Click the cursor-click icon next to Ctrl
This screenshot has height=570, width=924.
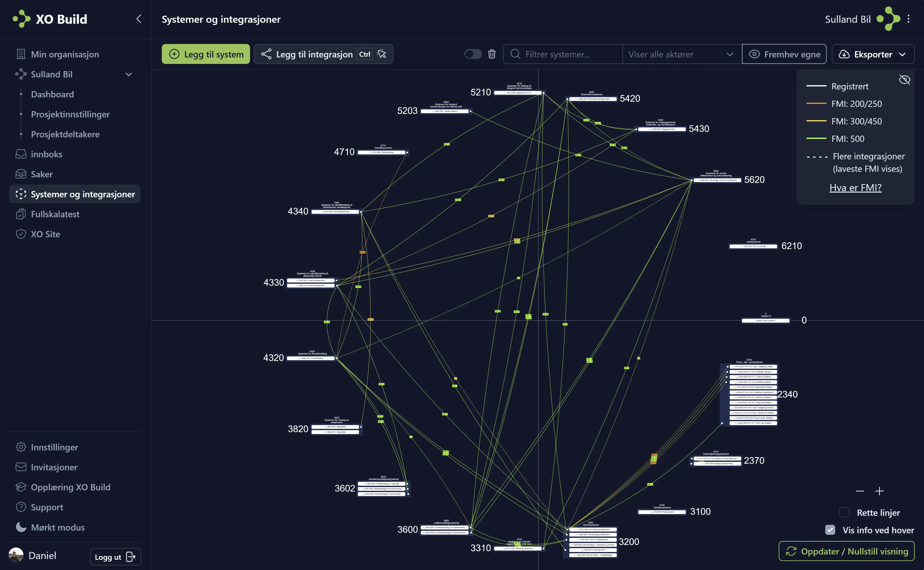pos(382,54)
